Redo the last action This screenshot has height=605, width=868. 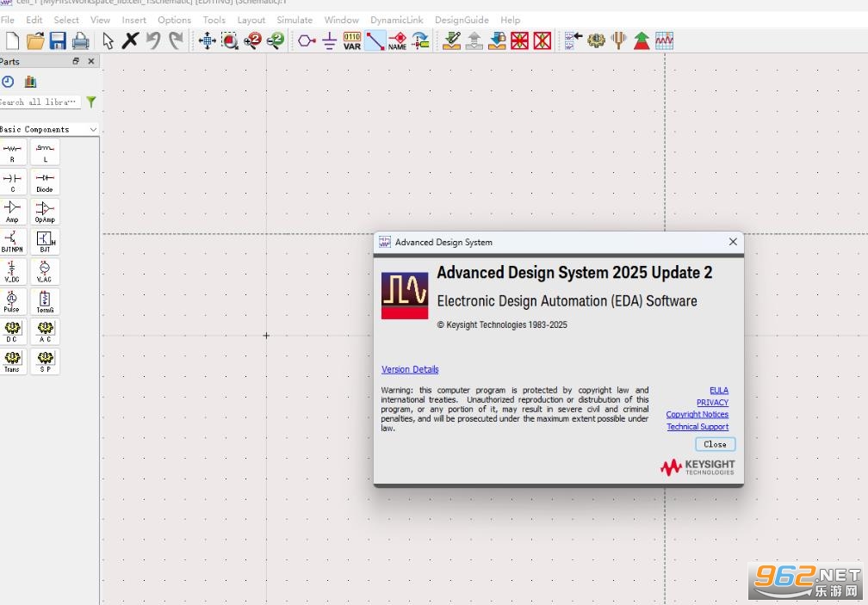pos(176,41)
